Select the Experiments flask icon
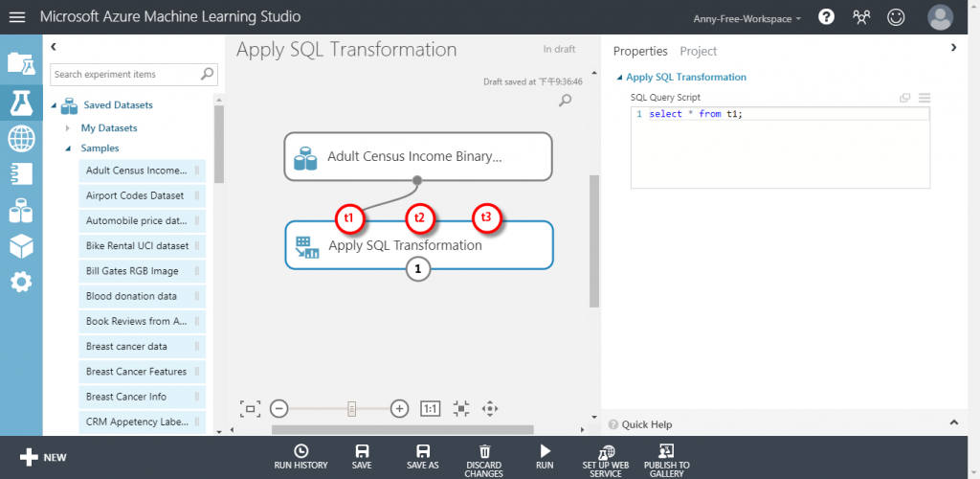The image size is (980, 479). click(x=21, y=102)
